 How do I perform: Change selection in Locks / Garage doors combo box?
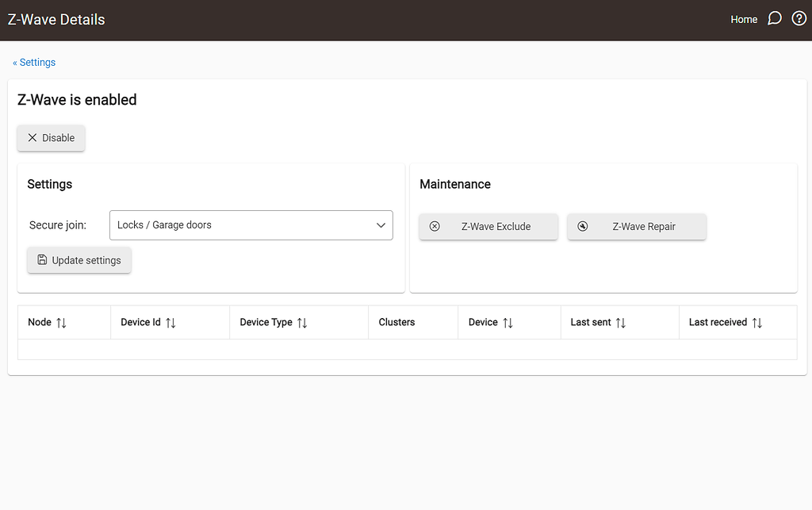click(x=251, y=225)
